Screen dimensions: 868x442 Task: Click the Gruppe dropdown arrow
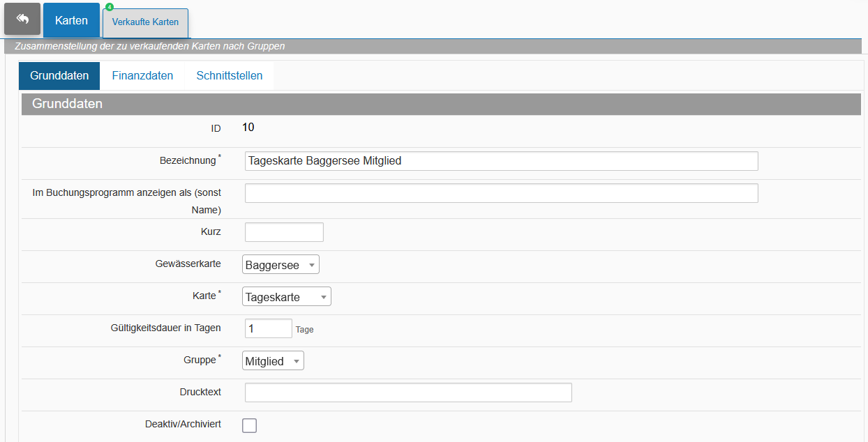click(x=296, y=362)
